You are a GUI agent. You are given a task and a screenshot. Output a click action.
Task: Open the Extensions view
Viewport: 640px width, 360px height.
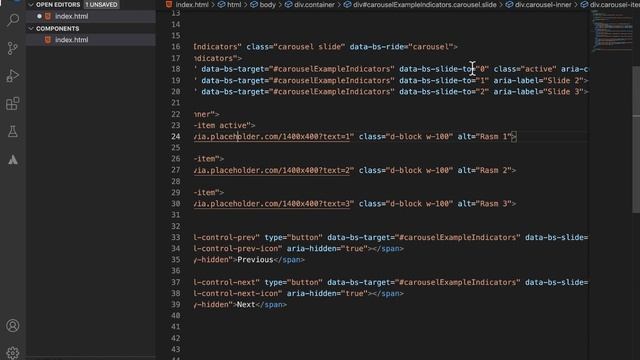click(x=13, y=104)
